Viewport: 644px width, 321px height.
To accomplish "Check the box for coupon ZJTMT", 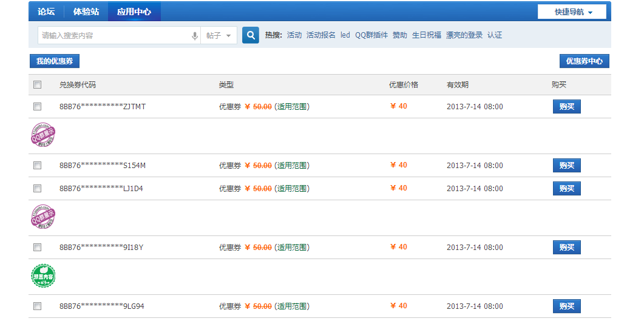I will click(38, 106).
